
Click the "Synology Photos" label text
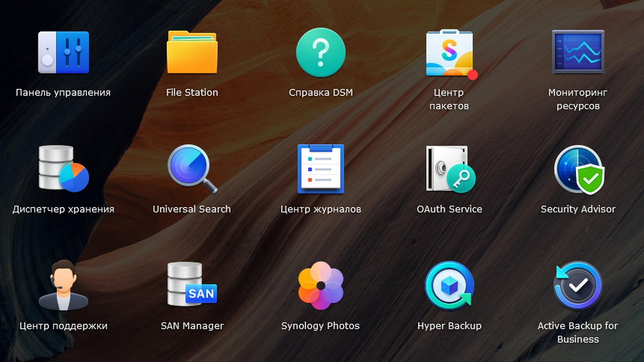pyautogui.click(x=321, y=326)
